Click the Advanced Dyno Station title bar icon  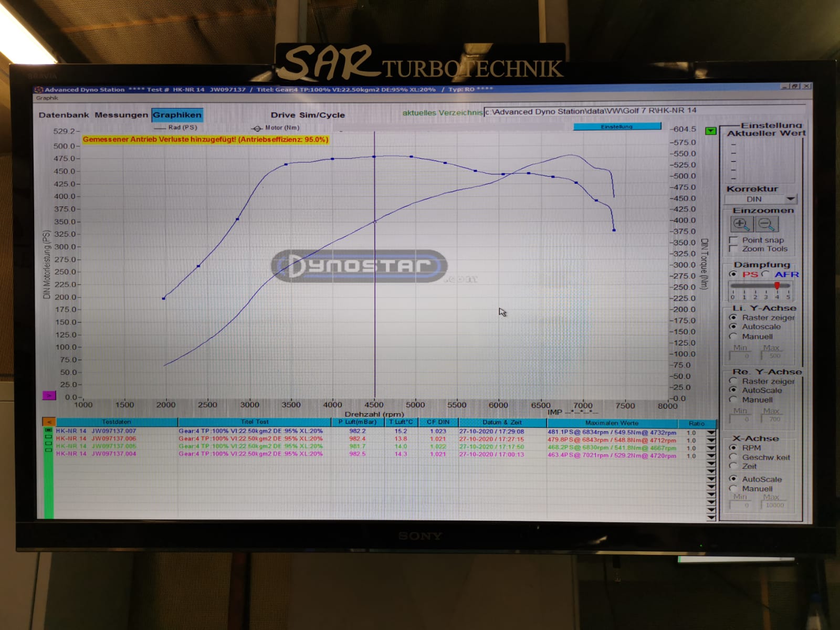pos(38,90)
